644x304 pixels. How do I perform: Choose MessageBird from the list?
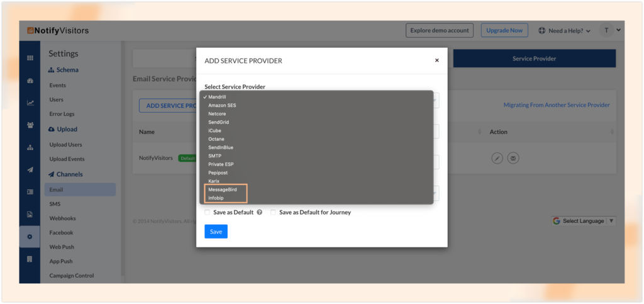(316, 189)
